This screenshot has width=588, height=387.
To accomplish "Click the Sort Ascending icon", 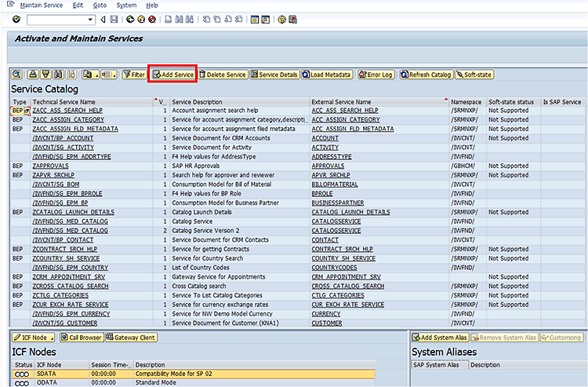I will (34, 75).
